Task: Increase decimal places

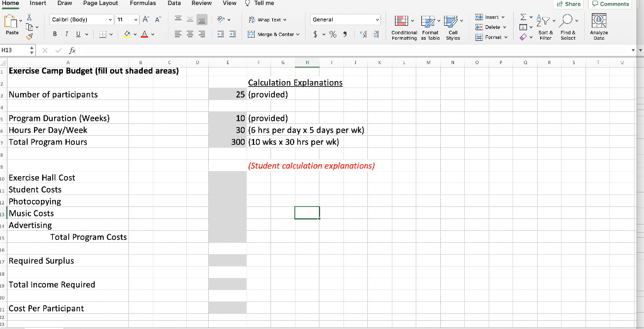Action: [363, 35]
